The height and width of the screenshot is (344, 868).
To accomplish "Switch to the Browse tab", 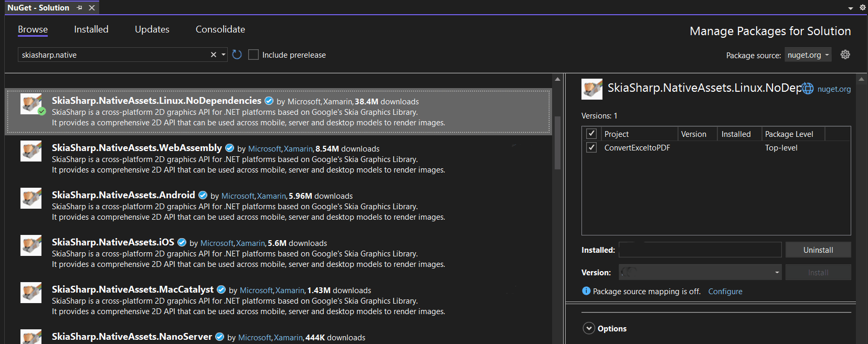I will click(x=33, y=29).
